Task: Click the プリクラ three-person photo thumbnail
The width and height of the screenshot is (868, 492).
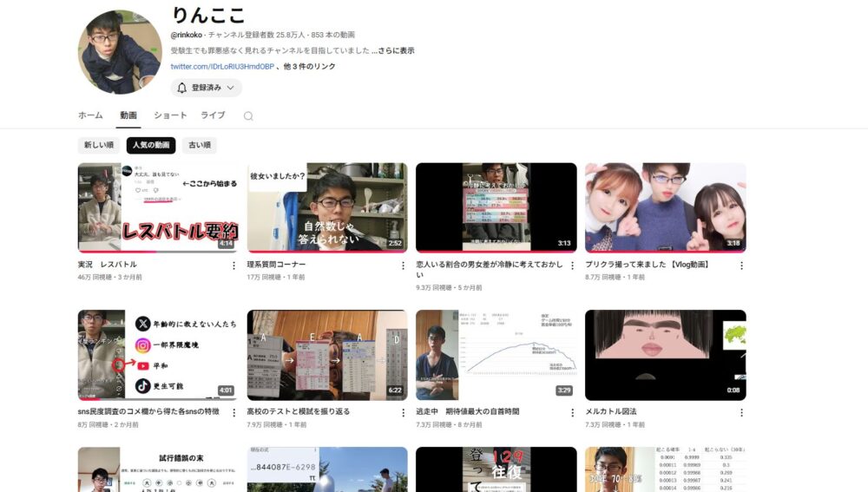Action: (666, 207)
